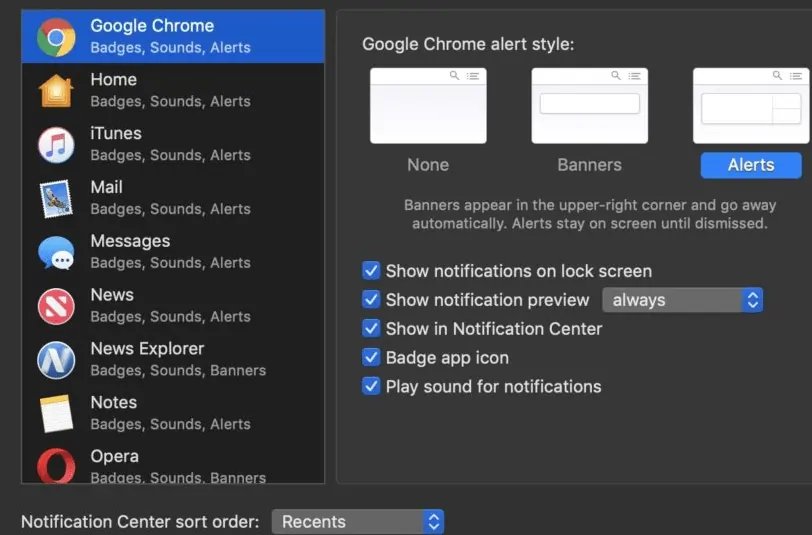Image resolution: width=812 pixels, height=535 pixels.
Task: Click the Home app icon
Action: coord(55,91)
